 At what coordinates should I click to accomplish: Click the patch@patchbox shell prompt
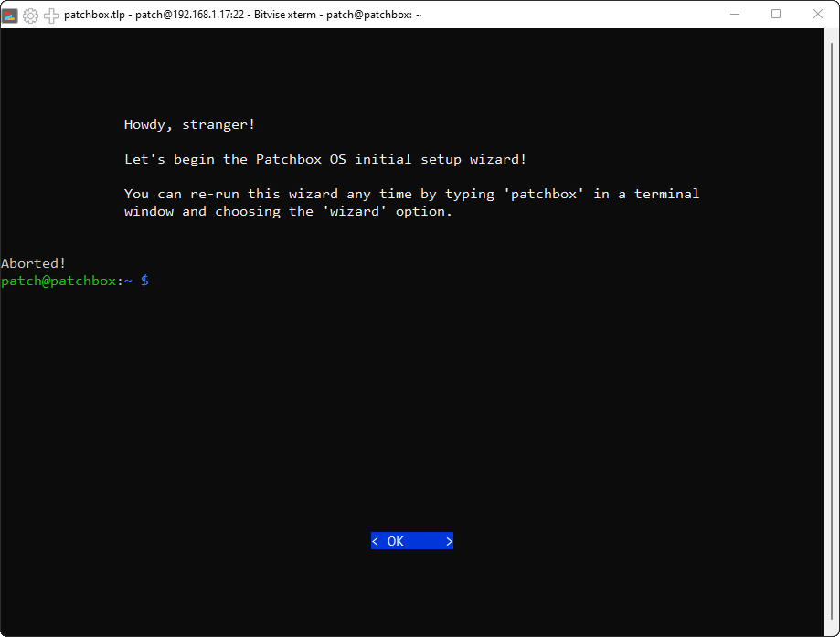75,281
